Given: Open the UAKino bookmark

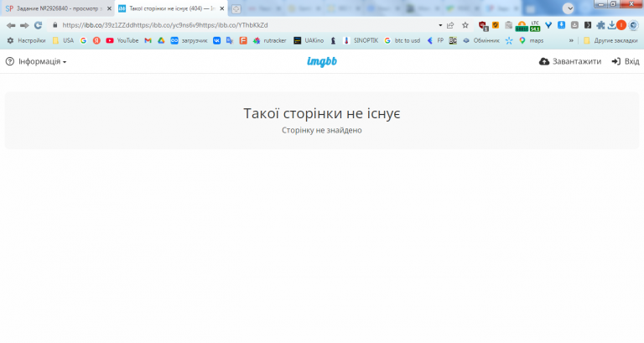Looking at the screenshot, I should click(309, 40).
